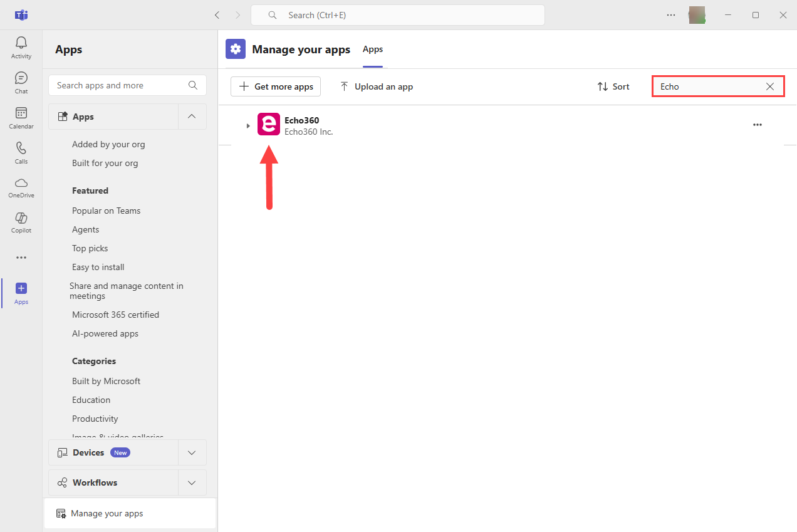Click the New badge beside Devices
797x532 pixels.
(120, 452)
